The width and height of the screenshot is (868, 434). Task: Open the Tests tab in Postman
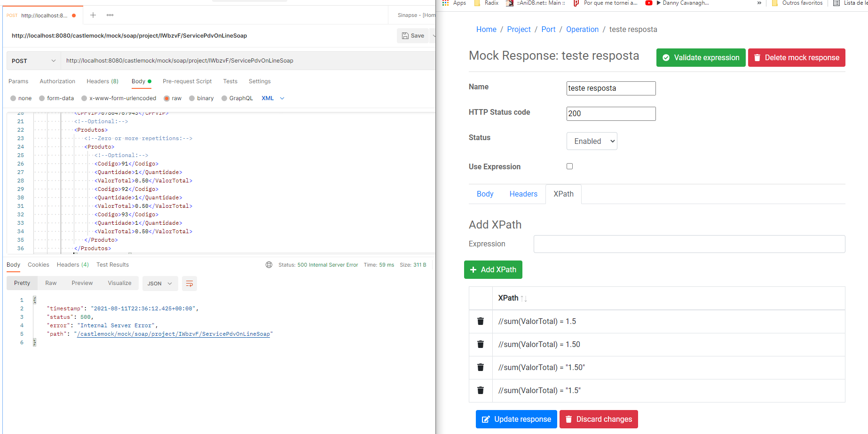pos(230,81)
